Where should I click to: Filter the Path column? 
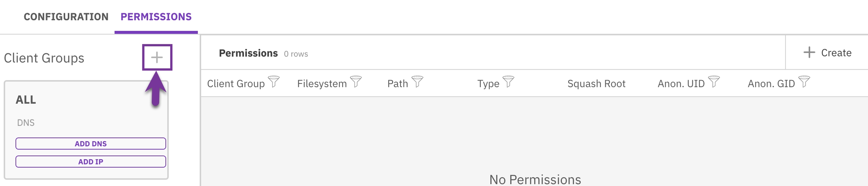pos(417,82)
